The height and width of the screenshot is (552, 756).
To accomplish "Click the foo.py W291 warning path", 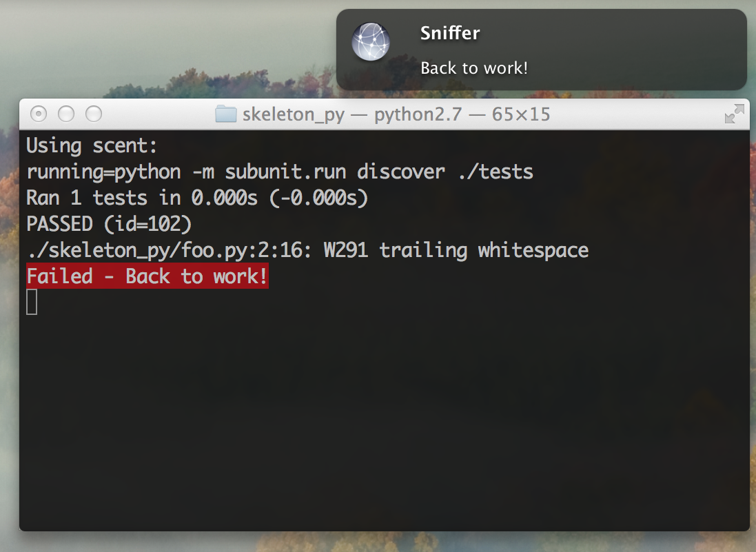I will pyautogui.click(x=307, y=249).
